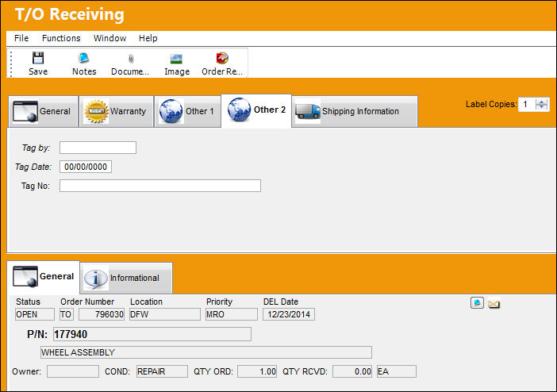Click the toolbar drag handle dots

pyautogui.click(x=11, y=64)
